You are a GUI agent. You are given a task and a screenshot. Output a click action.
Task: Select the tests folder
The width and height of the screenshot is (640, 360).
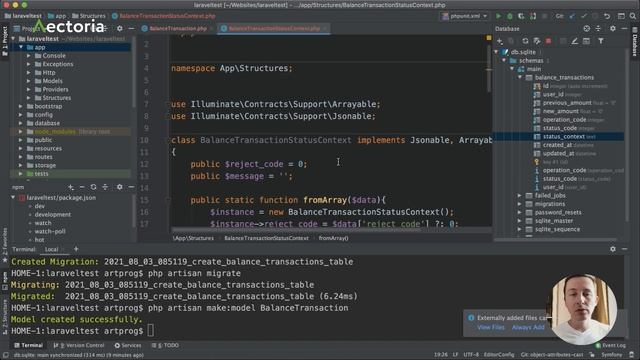(41, 173)
